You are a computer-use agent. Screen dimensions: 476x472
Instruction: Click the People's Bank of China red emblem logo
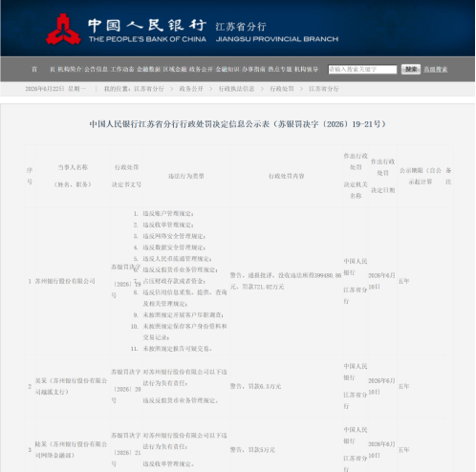tap(63, 30)
